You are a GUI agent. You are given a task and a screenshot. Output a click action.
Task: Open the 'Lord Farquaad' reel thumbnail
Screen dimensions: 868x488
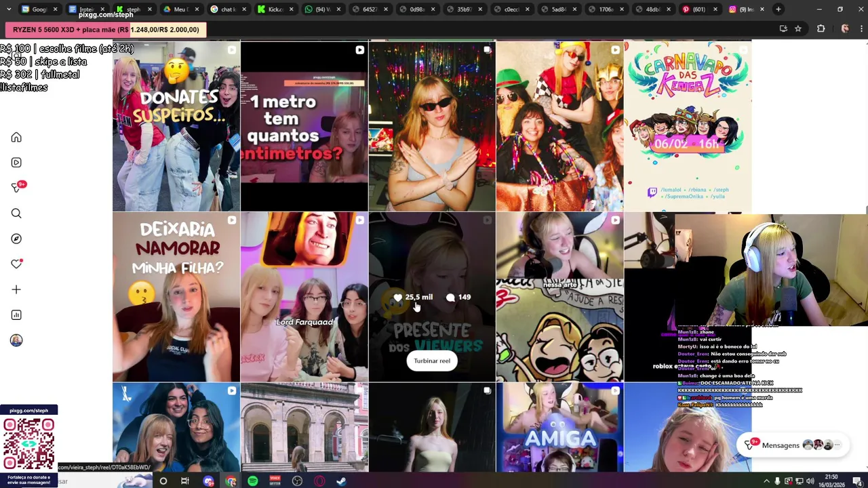point(304,297)
